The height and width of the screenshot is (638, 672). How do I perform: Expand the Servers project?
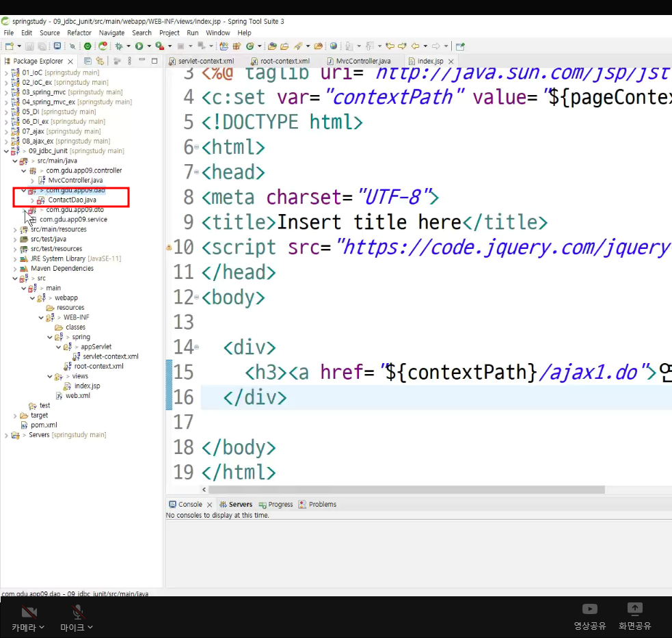pyautogui.click(x=6, y=435)
